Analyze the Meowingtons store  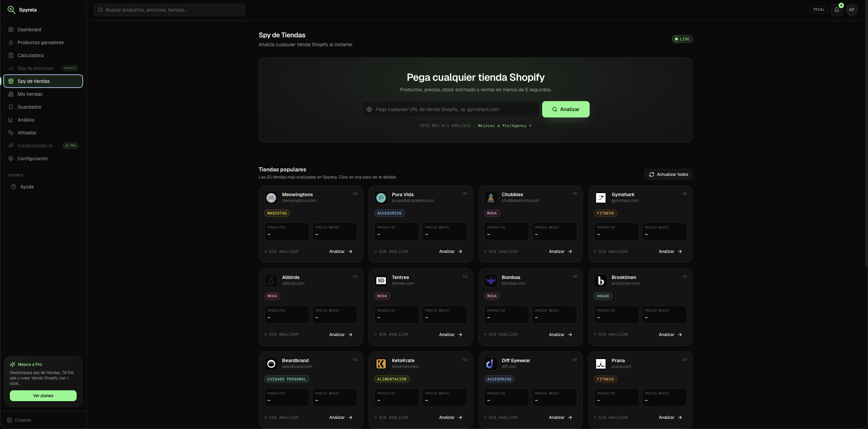[341, 251]
